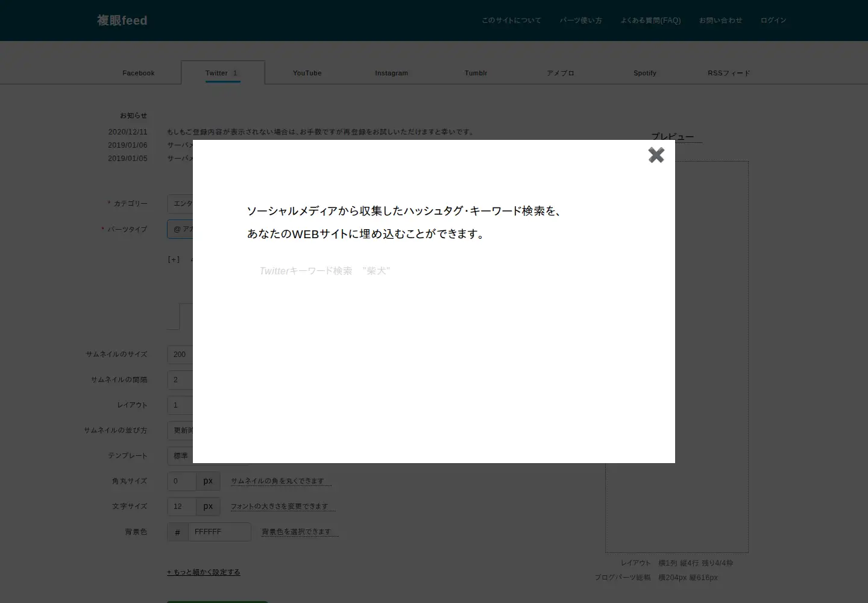Image resolution: width=868 pixels, height=603 pixels.
Task: Click フォントの大きさを変更できます hint
Action: tap(283, 507)
